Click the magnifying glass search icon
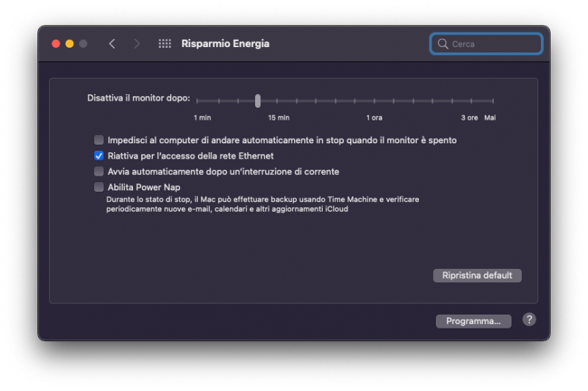 (442, 44)
